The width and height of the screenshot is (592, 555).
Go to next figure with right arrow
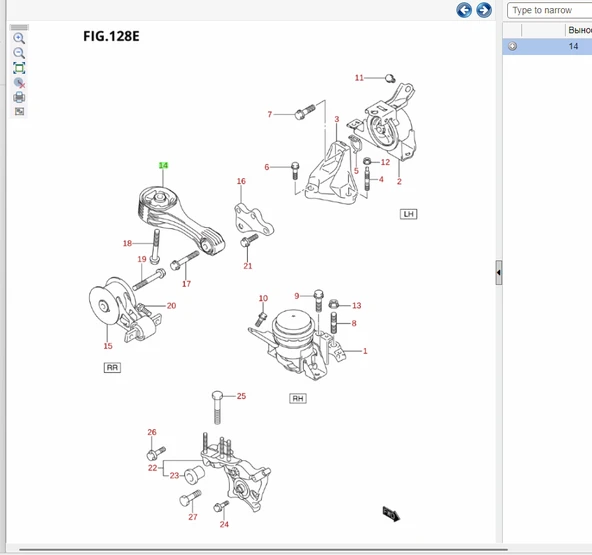point(484,10)
